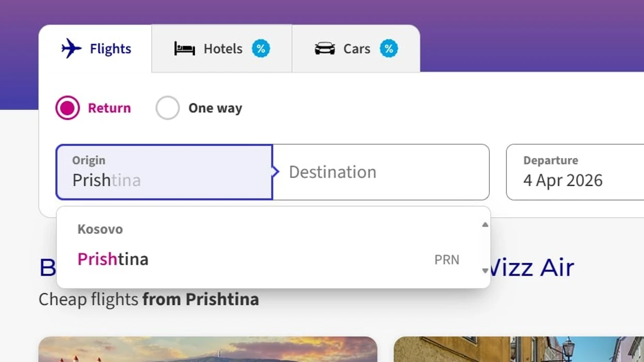Click the arrow between Origin and Destination
The height and width of the screenshot is (362, 644).
click(x=275, y=172)
